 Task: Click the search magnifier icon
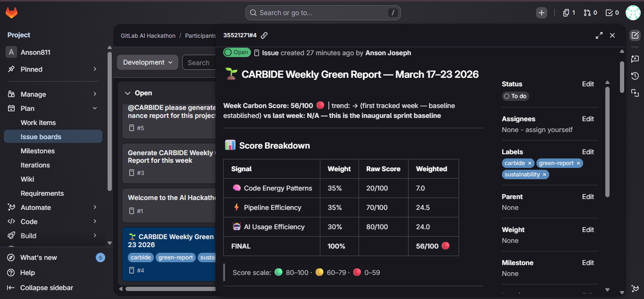[x=253, y=13]
